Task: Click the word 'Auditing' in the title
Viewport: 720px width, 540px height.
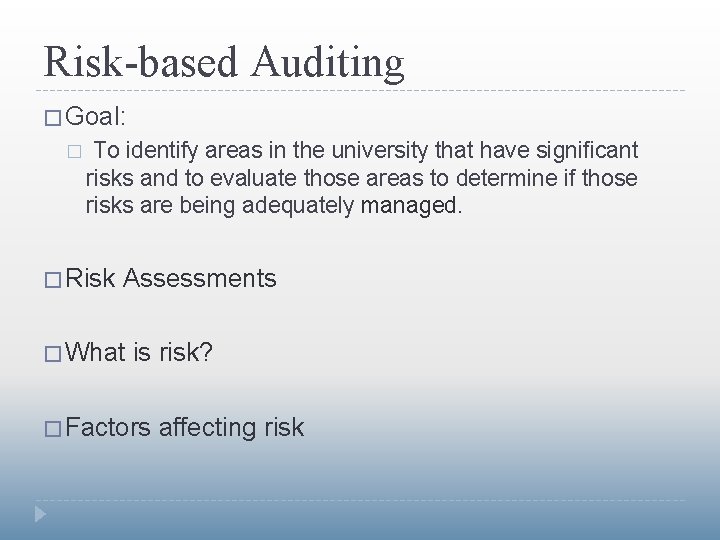Action: point(328,62)
